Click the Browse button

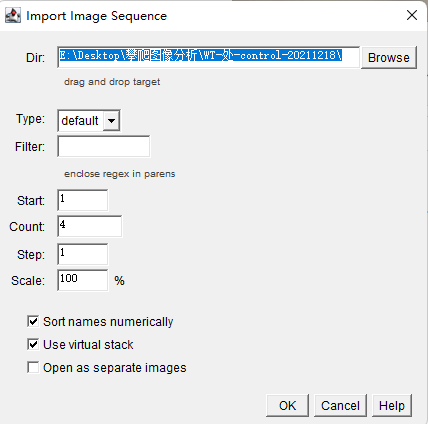click(x=389, y=58)
